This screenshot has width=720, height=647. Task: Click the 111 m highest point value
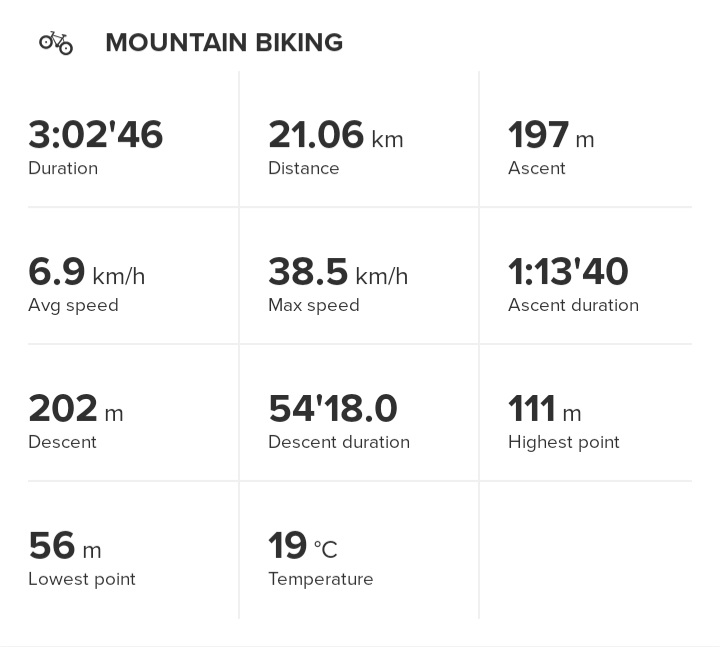545,408
